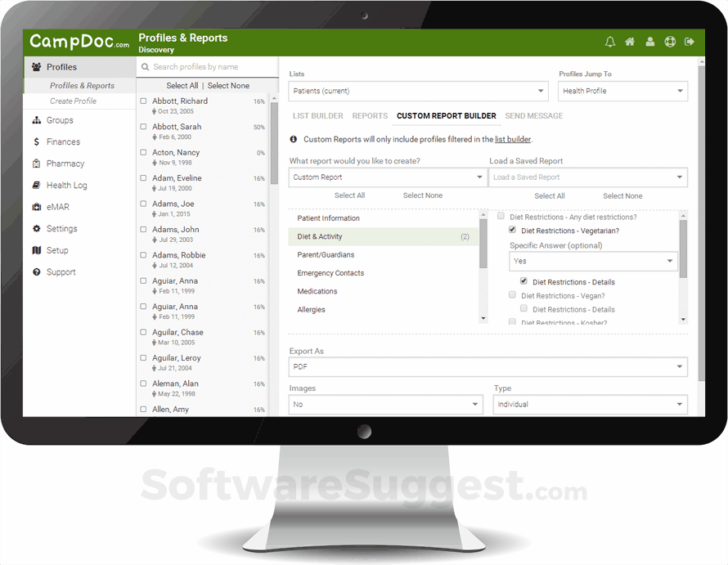728x565 pixels.
Task: Open the Profiles Jump To dropdown
Action: [x=622, y=91]
